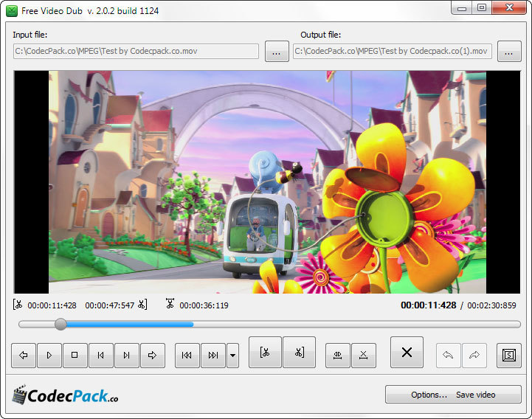
Task: Set selection end with scissors-bracket button
Action: point(300,352)
